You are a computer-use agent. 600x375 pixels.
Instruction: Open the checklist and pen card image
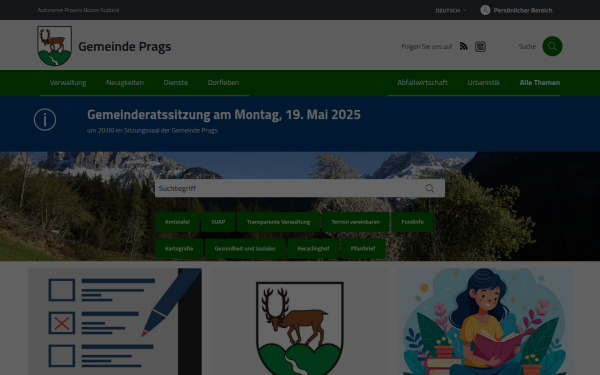[x=115, y=321]
